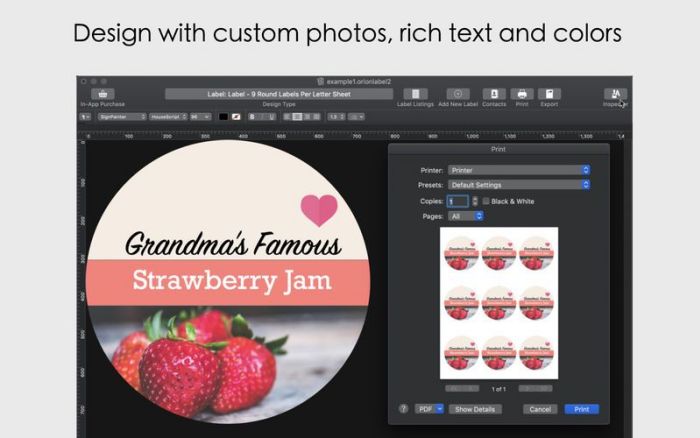
Task: Toggle underline text formatting
Action: click(x=271, y=117)
